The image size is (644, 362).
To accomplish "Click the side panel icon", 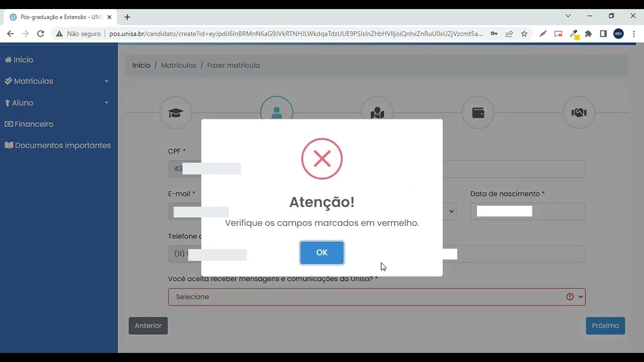I will (x=603, y=34).
